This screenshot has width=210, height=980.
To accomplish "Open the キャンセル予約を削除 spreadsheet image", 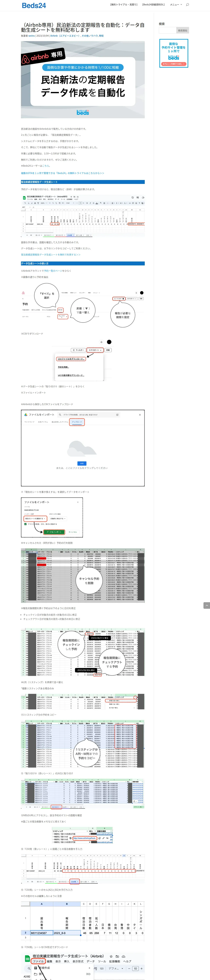I will tap(83, 576).
